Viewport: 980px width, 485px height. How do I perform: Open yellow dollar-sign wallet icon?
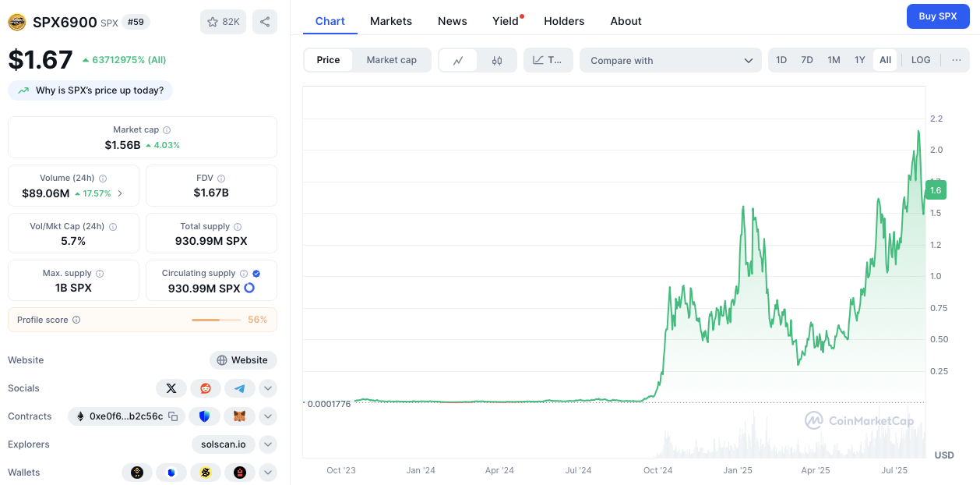[206, 473]
